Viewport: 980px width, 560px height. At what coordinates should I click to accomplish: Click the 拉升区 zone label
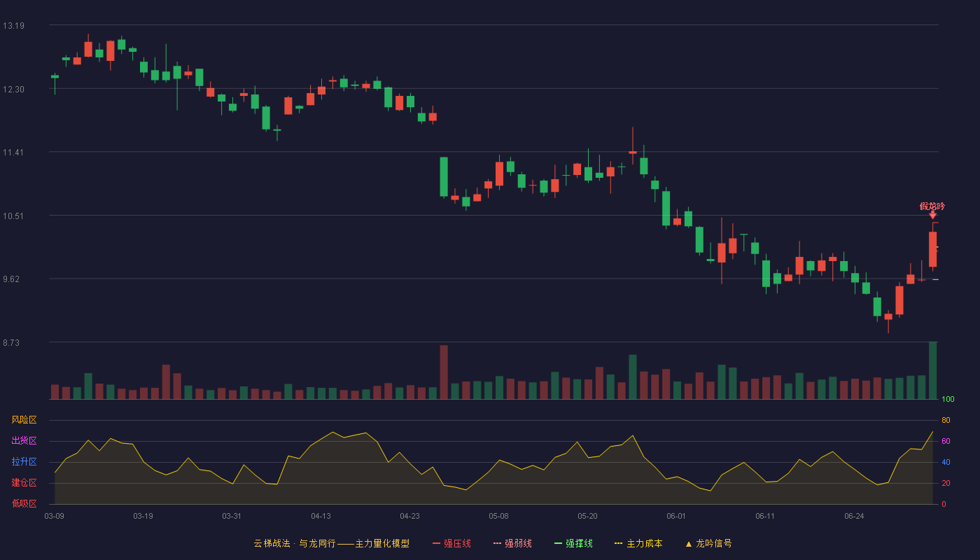[24, 462]
